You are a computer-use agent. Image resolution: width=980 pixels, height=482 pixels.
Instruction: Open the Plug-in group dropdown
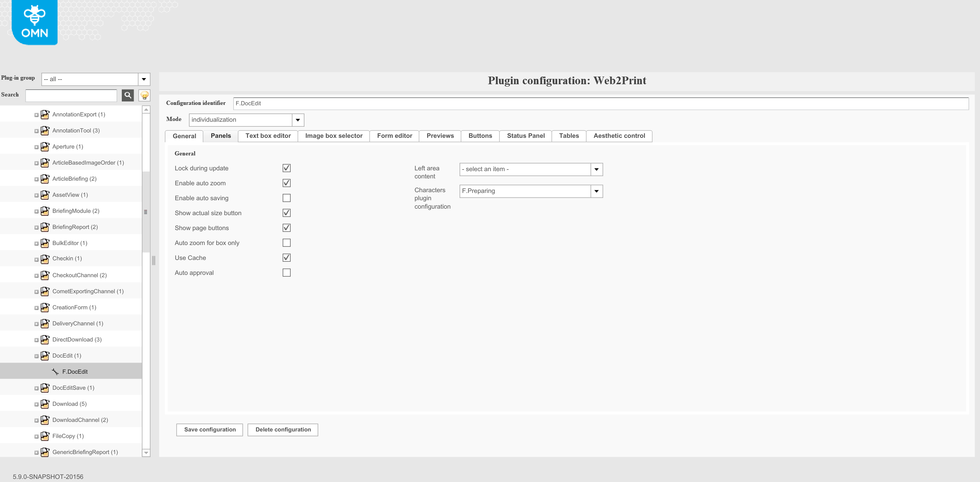pyautogui.click(x=144, y=79)
